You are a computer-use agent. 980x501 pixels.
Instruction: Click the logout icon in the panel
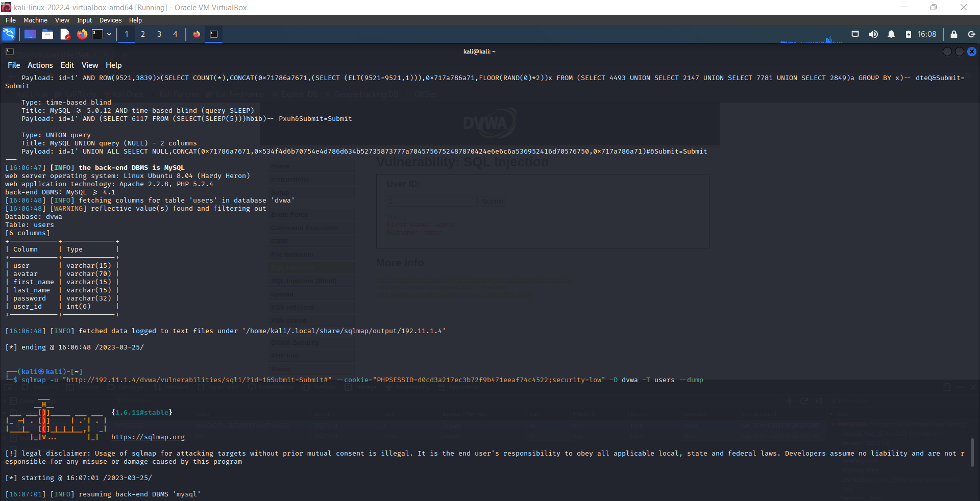972,34
